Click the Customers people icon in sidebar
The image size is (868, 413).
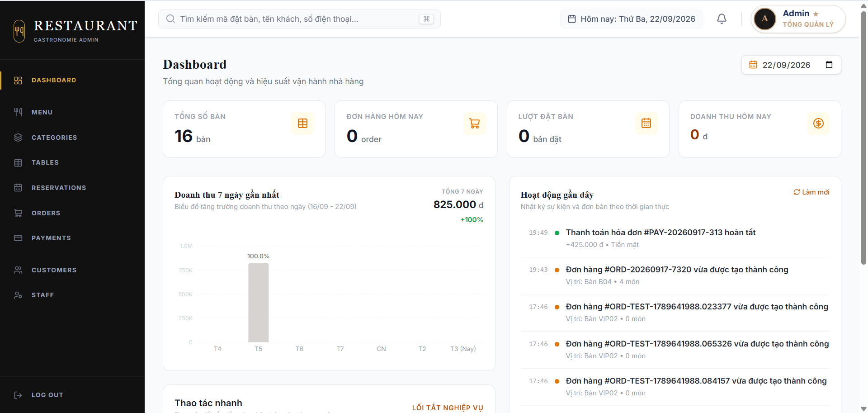point(18,270)
